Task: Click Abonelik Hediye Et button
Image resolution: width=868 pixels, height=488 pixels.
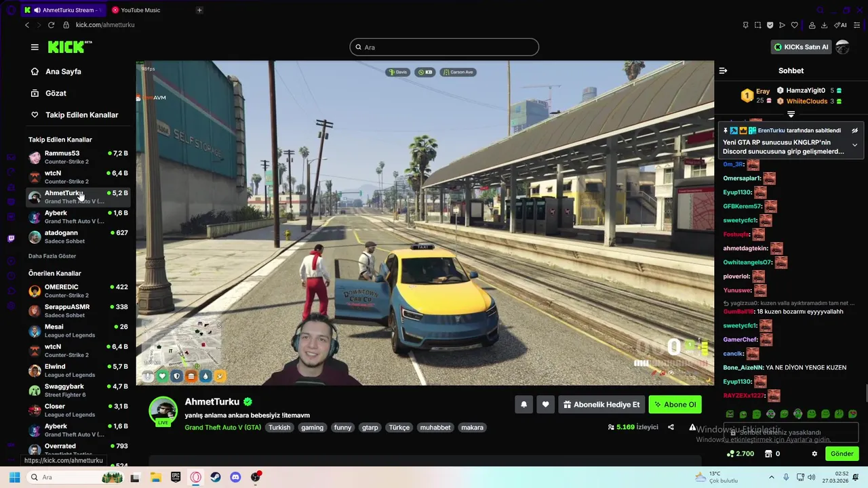Action: tap(601, 405)
